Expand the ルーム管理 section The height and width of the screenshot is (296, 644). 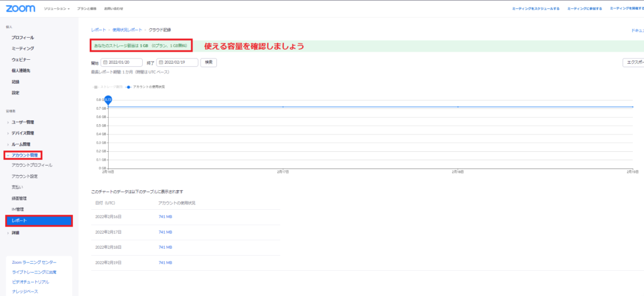point(21,144)
